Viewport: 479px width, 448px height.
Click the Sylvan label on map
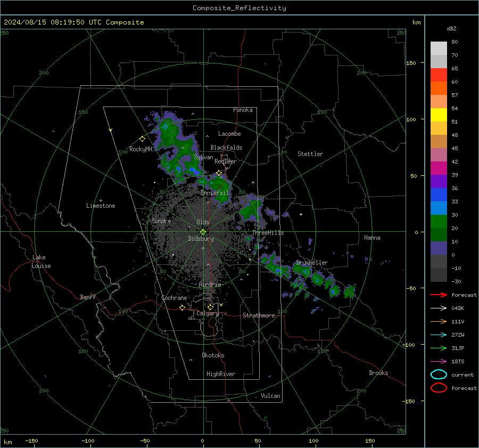coord(203,157)
